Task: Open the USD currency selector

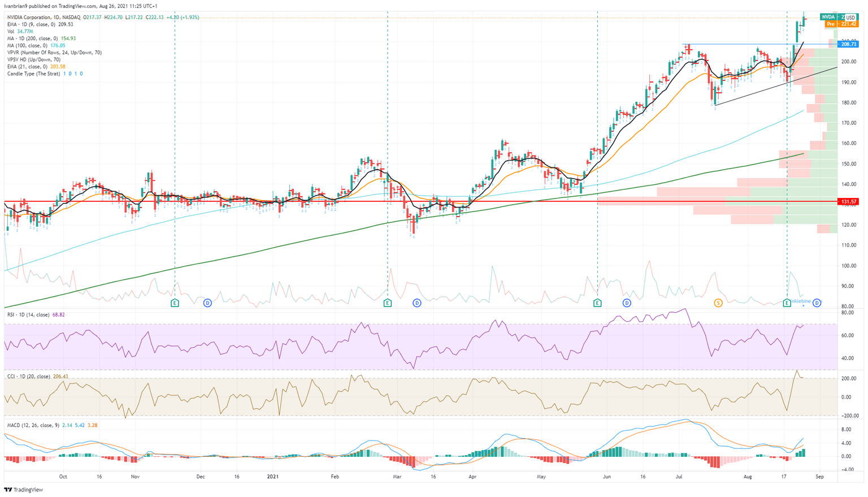Action: click(x=850, y=18)
